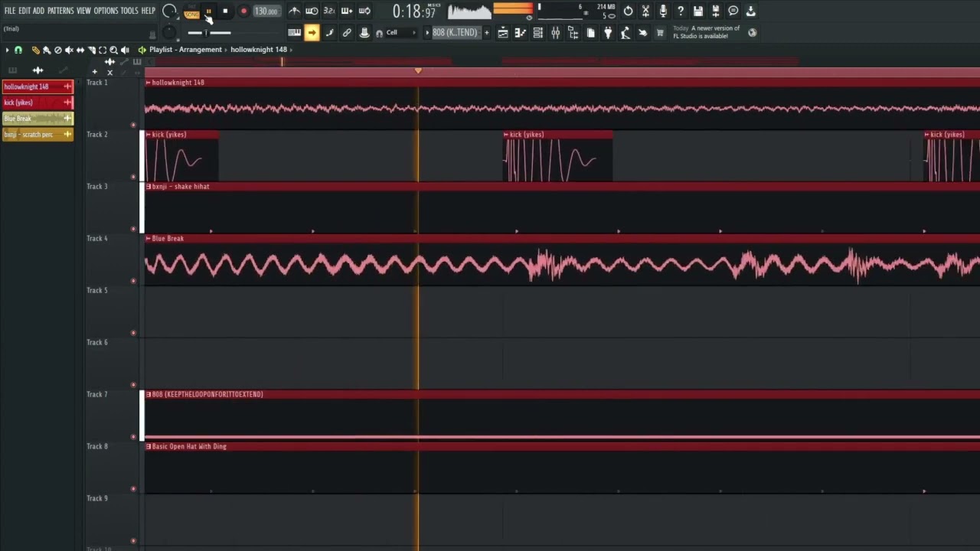
Task: Open the content library shopping cart
Action: 660,33
